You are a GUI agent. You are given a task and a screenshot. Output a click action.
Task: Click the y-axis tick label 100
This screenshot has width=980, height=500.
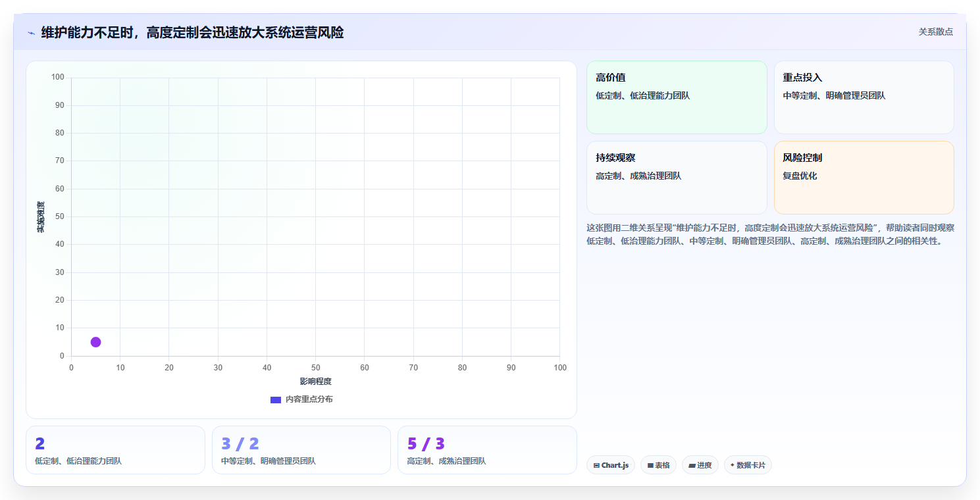pyautogui.click(x=58, y=78)
